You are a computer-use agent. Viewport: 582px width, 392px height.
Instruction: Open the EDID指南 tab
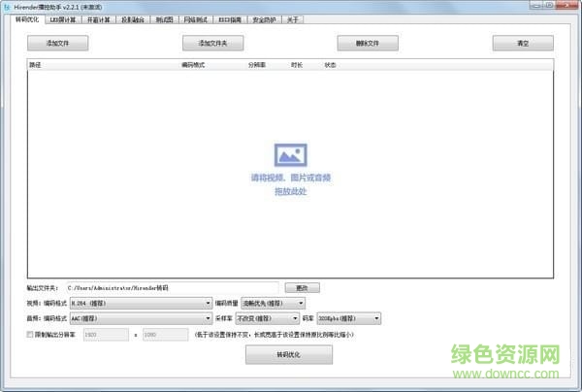231,19
